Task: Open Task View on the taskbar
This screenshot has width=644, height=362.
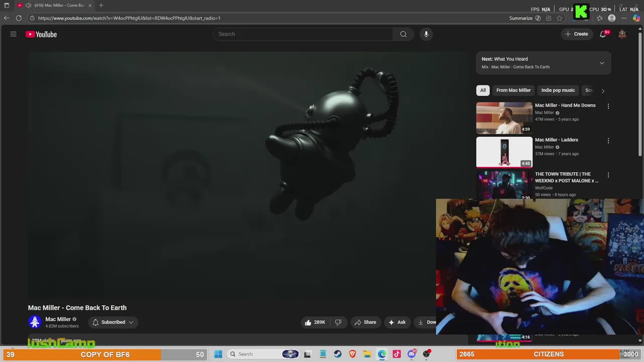Action: point(307,354)
